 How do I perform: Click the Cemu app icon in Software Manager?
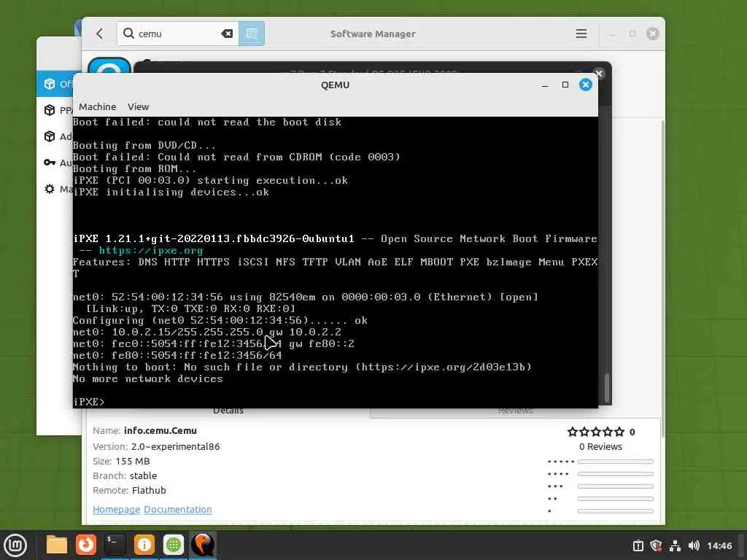pos(109,66)
